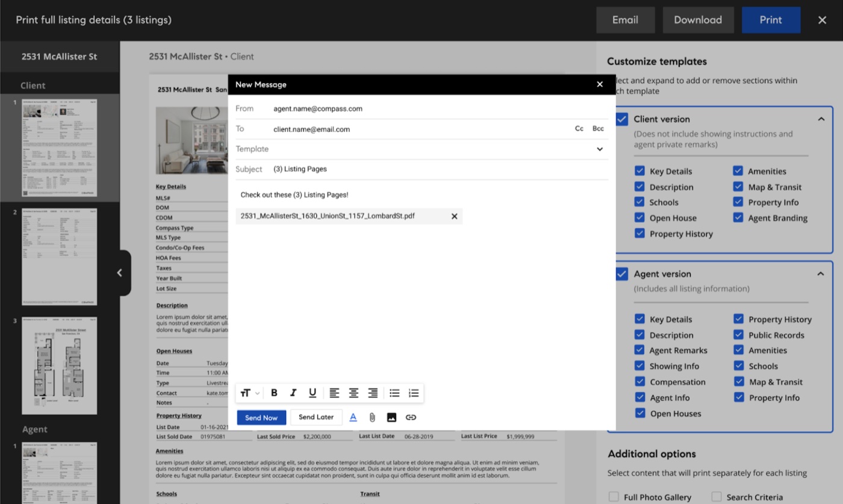
Task: Uncheck Public Records checkbox
Action: [x=738, y=335]
